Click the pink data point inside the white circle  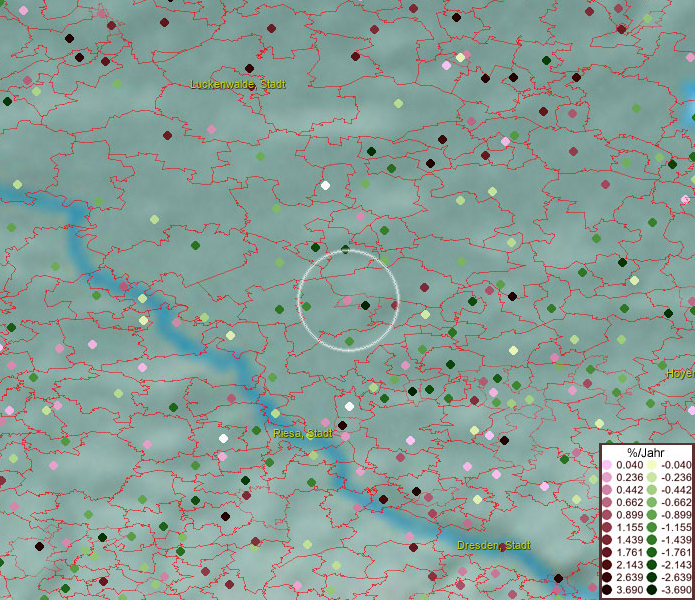tap(348, 300)
